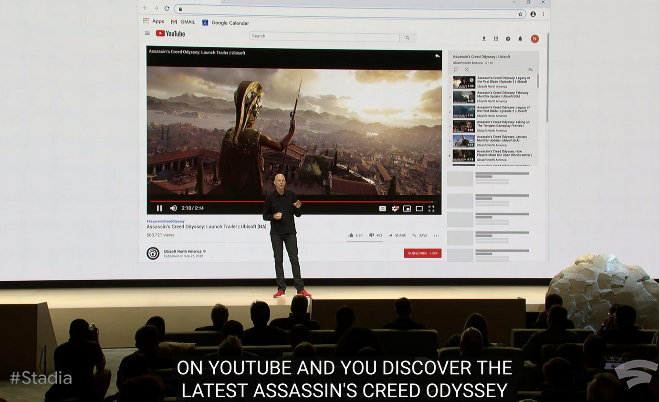The width and height of the screenshot is (659, 402).
Task: Click the SHARE button below the video
Action: (x=397, y=235)
